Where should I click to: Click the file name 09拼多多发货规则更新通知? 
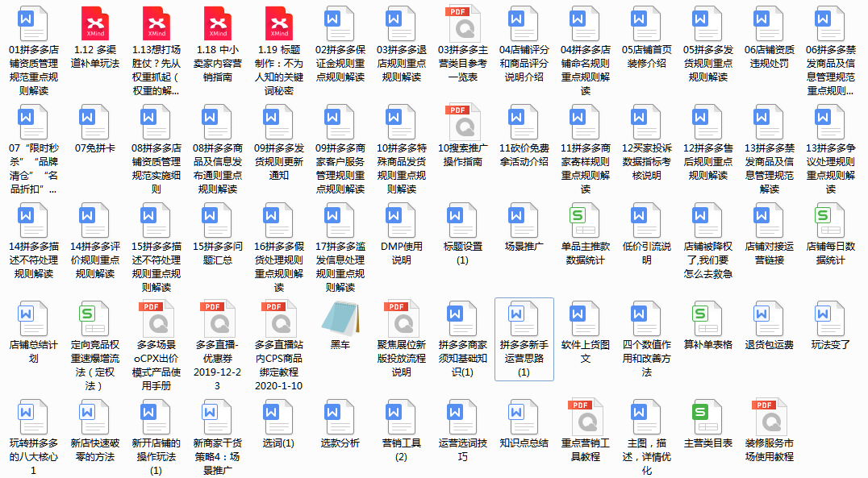[x=279, y=161]
